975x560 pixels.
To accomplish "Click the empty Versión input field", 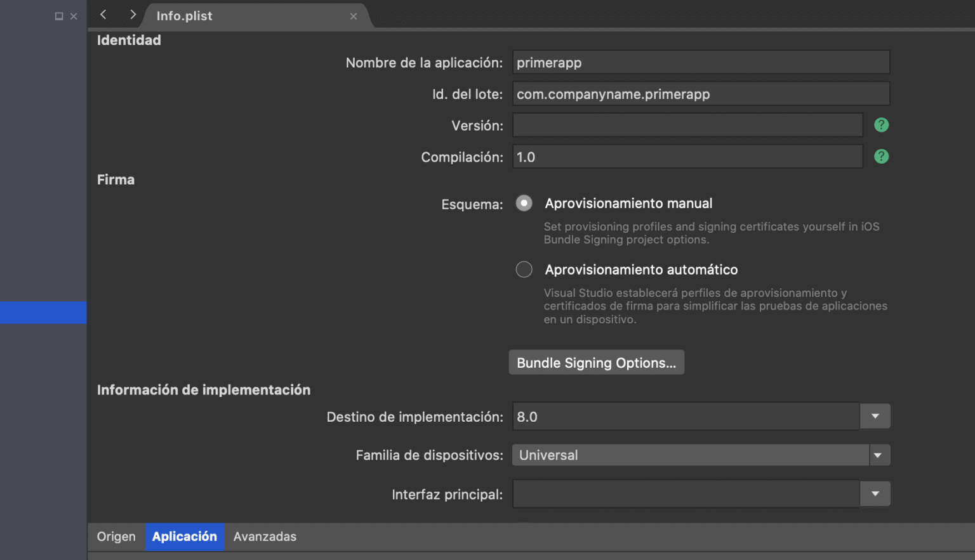I will 686,125.
